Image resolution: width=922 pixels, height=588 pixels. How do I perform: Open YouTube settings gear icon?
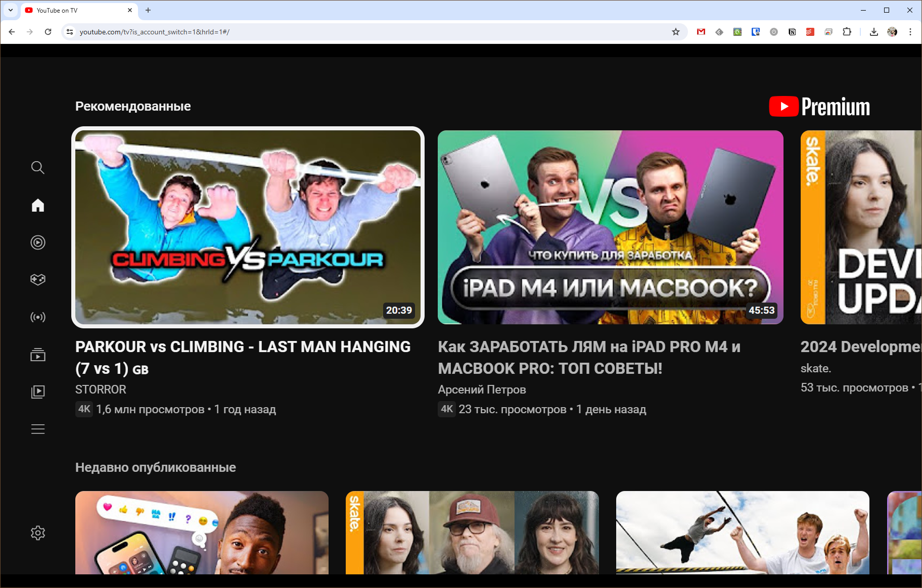38,533
